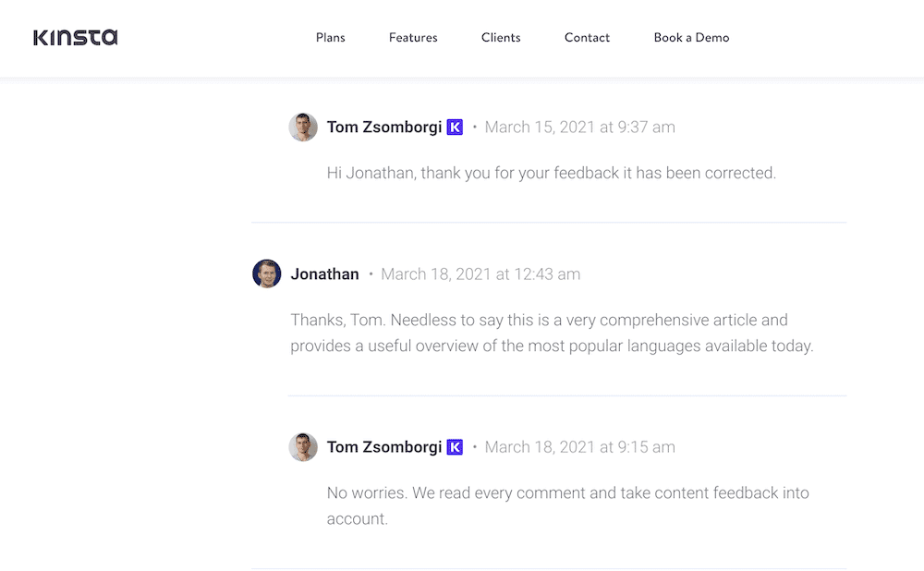Open the Contact page link
This screenshot has width=924, height=571.
(587, 38)
